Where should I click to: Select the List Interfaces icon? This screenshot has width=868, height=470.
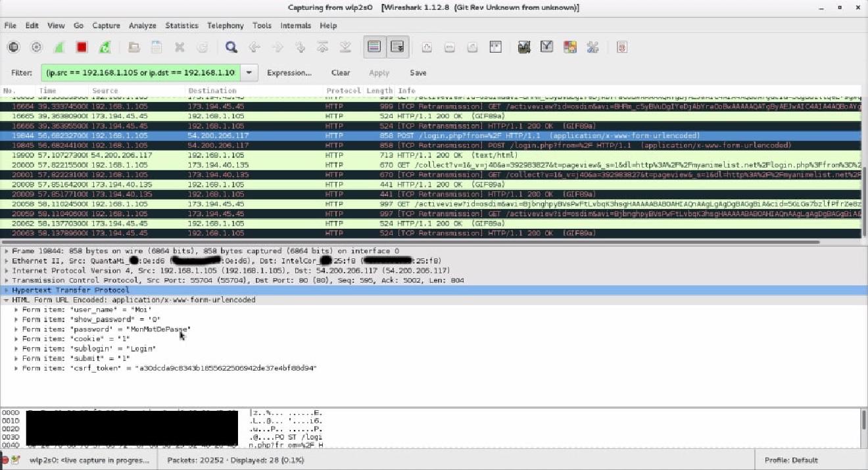(12, 47)
